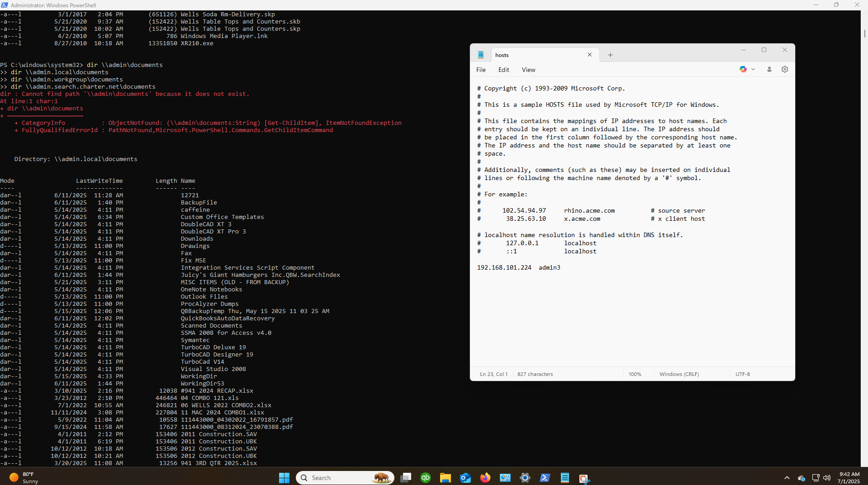Open the Windows Start menu
Screen dimensions: 868x485
coord(284,478)
